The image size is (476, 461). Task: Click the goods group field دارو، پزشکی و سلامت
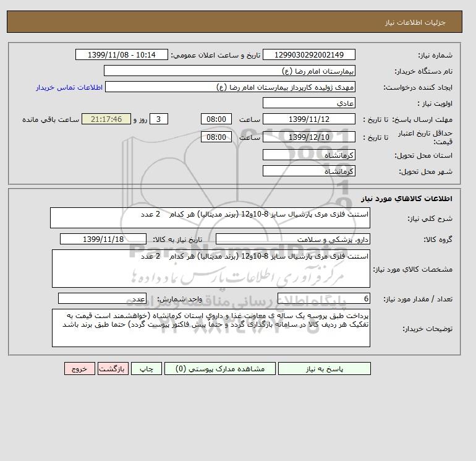(x=292, y=239)
